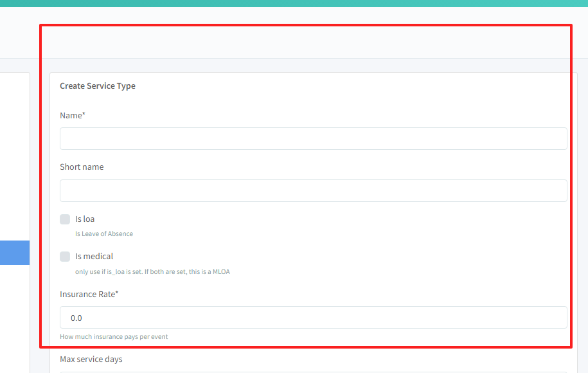The height and width of the screenshot is (373, 588).
Task: Click "How much insurance pays per event" hint
Action: (x=114, y=336)
